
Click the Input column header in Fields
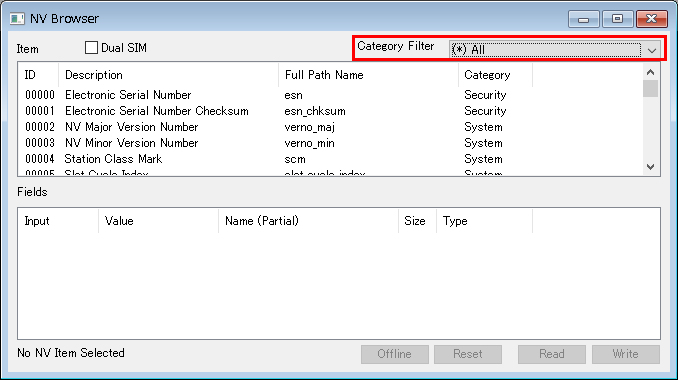point(58,221)
